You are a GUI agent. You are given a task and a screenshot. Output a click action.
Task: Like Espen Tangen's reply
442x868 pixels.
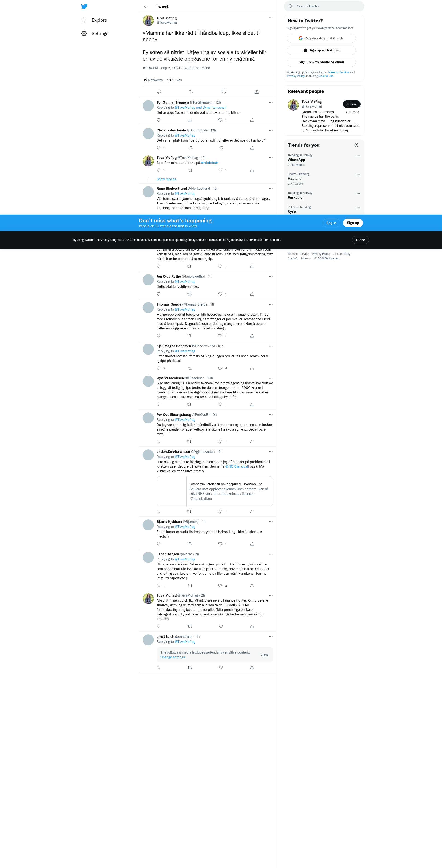coord(220,586)
